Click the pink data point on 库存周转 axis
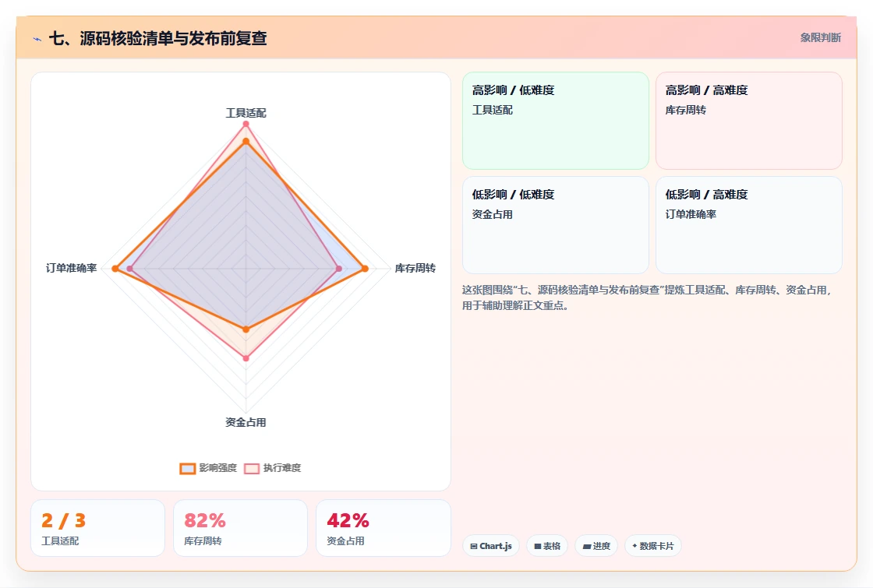The height and width of the screenshot is (588, 873). point(339,269)
